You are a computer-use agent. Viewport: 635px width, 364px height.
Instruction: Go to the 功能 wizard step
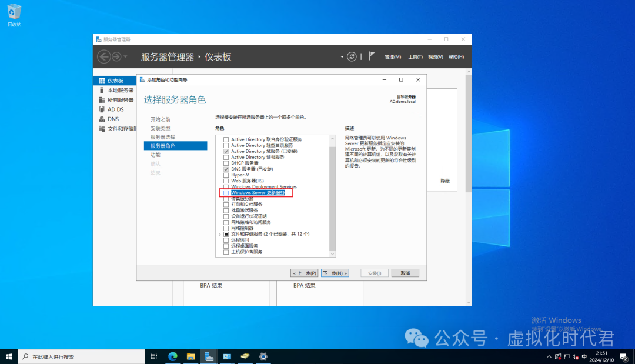[155, 155]
